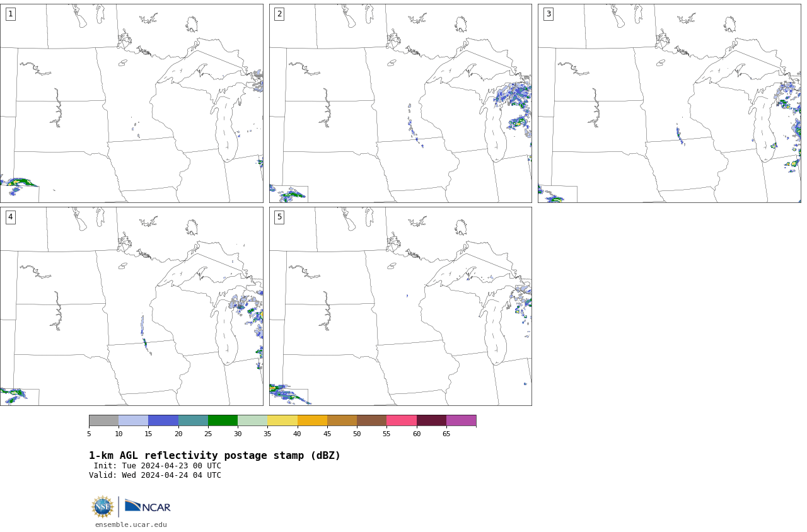Click the ensemble.ucar.edu text
This screenshot has height=532, width=807.
(x=131, y=524)
